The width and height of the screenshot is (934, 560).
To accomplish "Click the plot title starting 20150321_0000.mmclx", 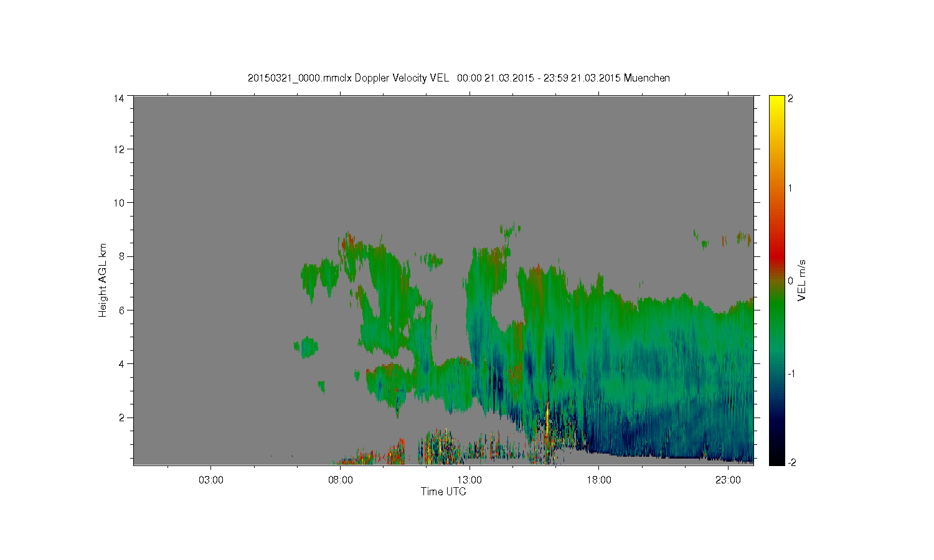I will pos(459,78).
